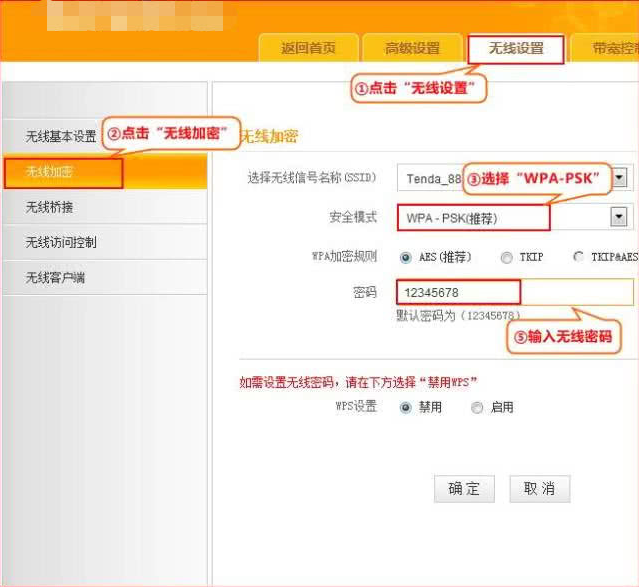Click the 取消 button

pos(539,489)
